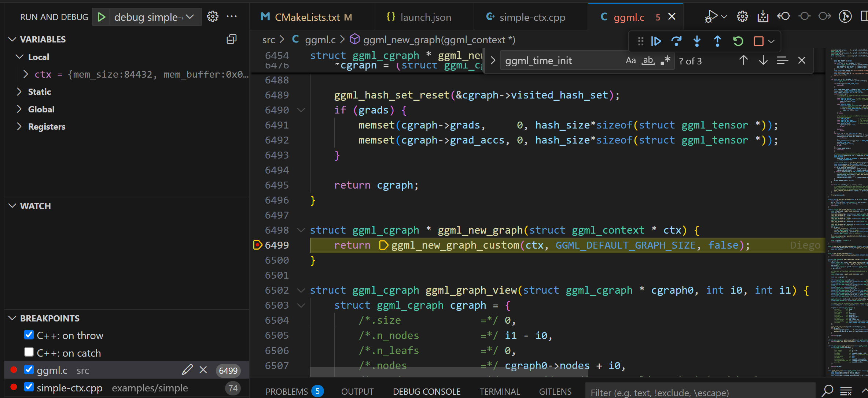868x398 pixels.
Task: Click the Step Into arrow icon
Action: tap(697, 41)
